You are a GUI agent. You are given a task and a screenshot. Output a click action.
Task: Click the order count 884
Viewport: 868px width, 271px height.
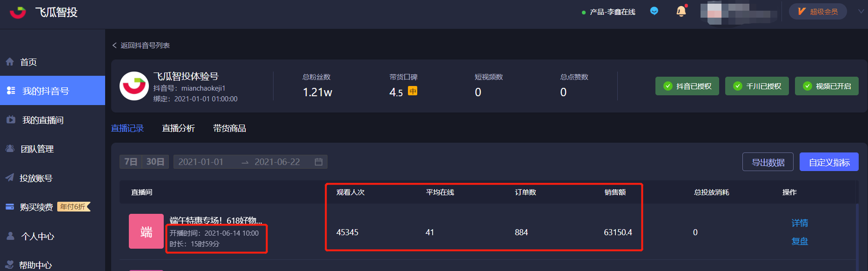point(521,232)
